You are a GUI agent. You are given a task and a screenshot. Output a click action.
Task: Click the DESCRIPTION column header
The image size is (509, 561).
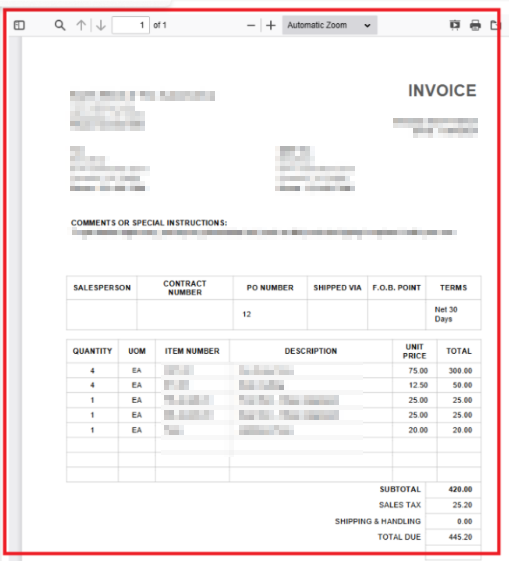311,351
